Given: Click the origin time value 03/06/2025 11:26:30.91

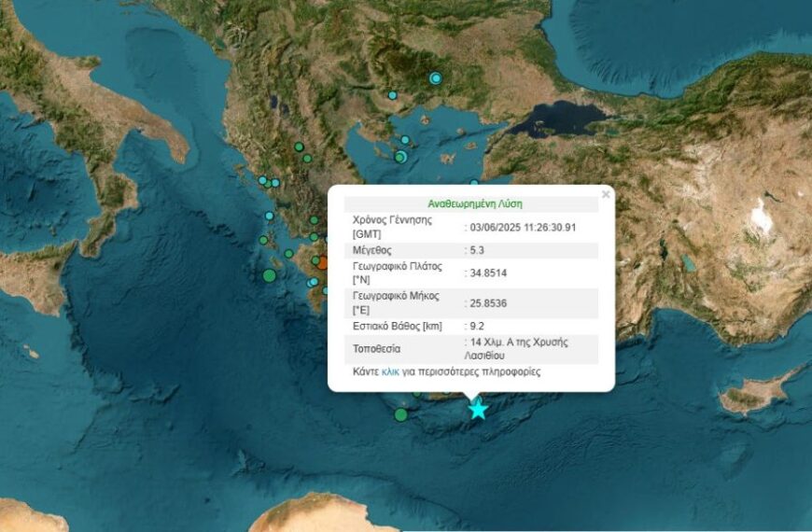Looking at the screenshot, I should (523, 228).
